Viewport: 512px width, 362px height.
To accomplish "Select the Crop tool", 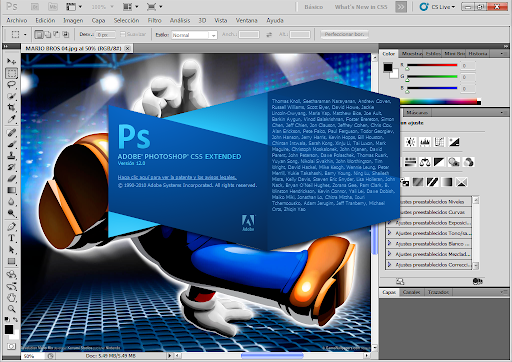I will pyautogui.click(x=11, y=107).
